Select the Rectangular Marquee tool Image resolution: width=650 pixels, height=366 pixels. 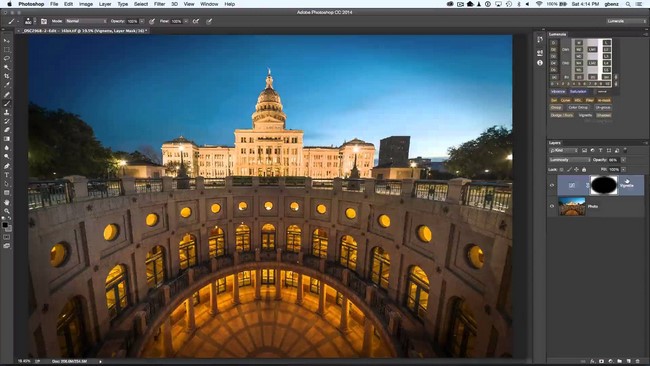tap(7, 49)
